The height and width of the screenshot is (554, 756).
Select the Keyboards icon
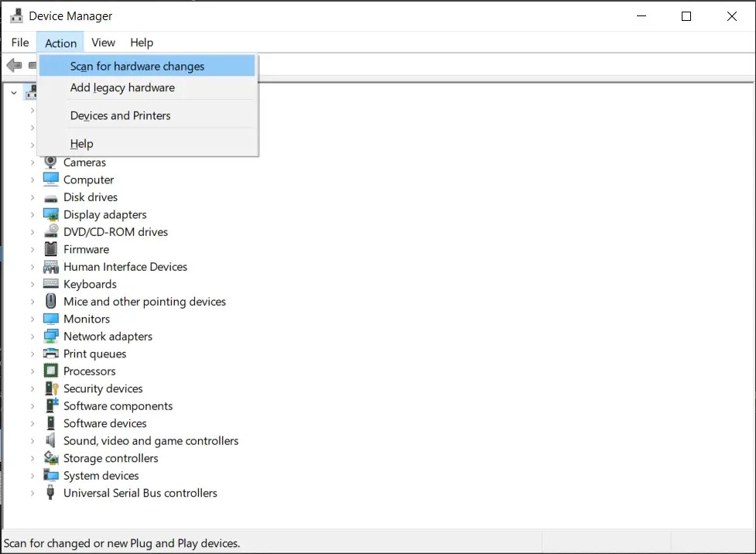[x=50, y=284]
